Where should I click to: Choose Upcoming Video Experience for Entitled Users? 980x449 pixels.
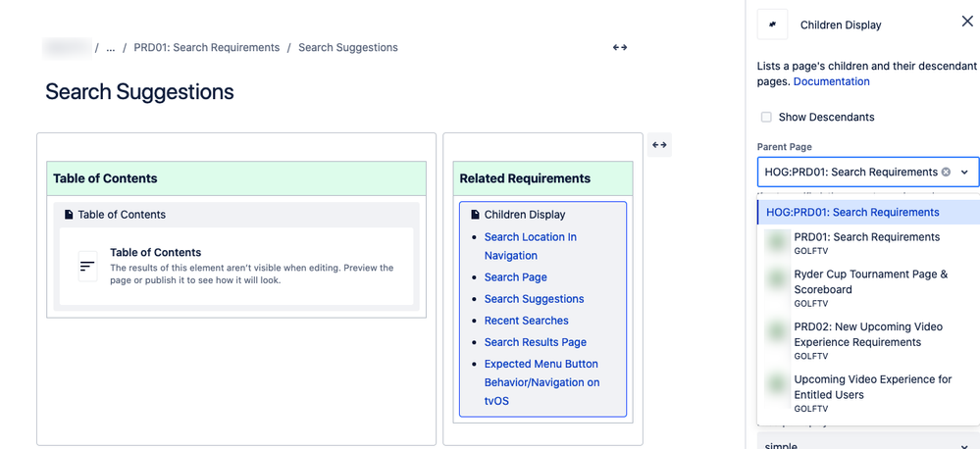tap(868, 393)
